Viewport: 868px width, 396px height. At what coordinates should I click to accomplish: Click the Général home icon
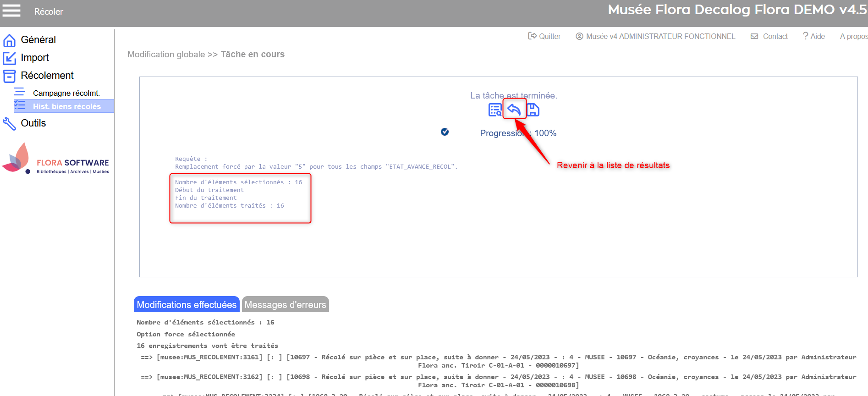click(9, 40)
